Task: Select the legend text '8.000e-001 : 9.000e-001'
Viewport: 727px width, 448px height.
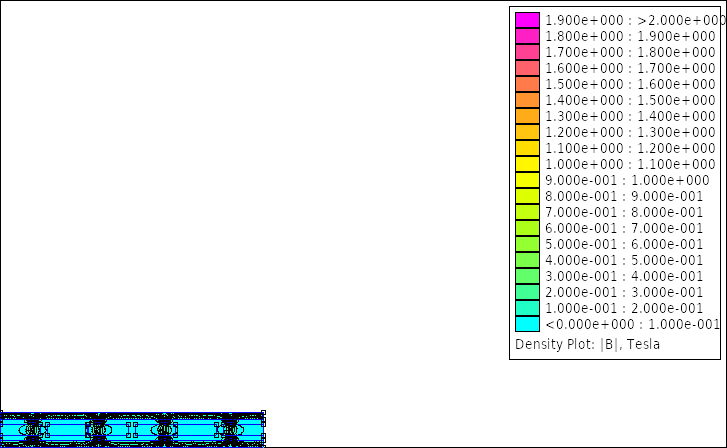Action: tap(625, 196)
